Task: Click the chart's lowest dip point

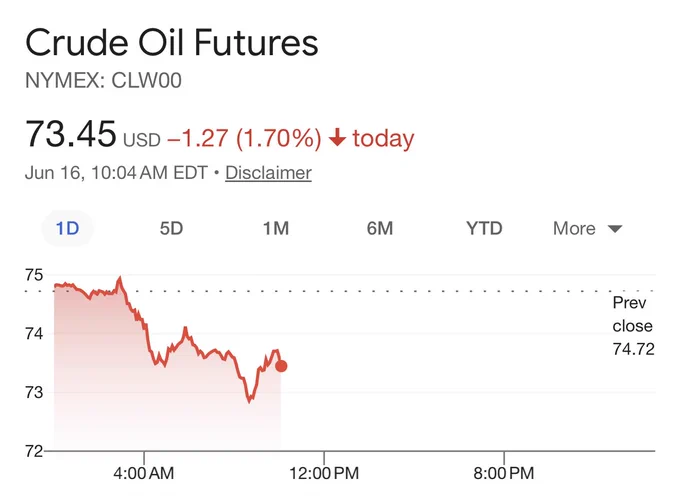Action: click(x=249, y=401)
